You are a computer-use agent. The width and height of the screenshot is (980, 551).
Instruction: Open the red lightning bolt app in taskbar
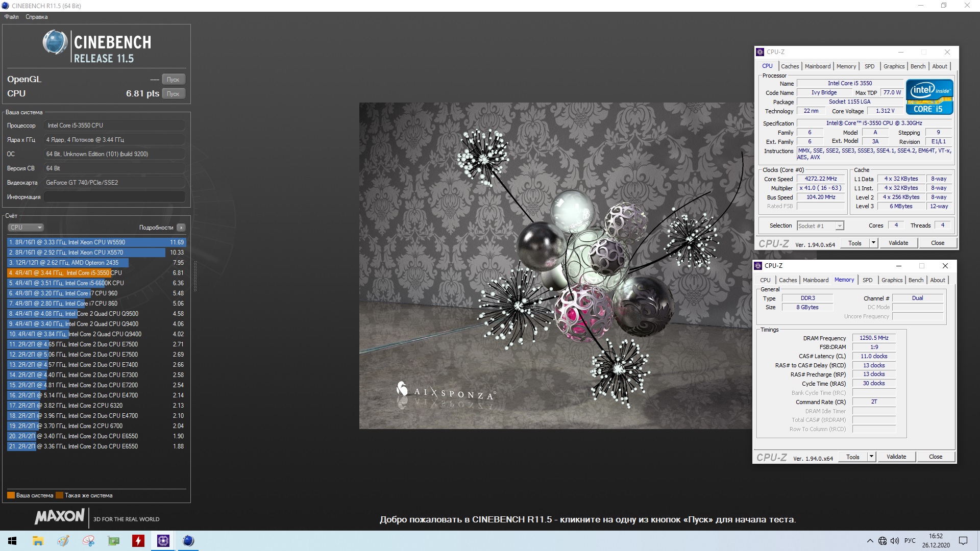pos(138,541)
